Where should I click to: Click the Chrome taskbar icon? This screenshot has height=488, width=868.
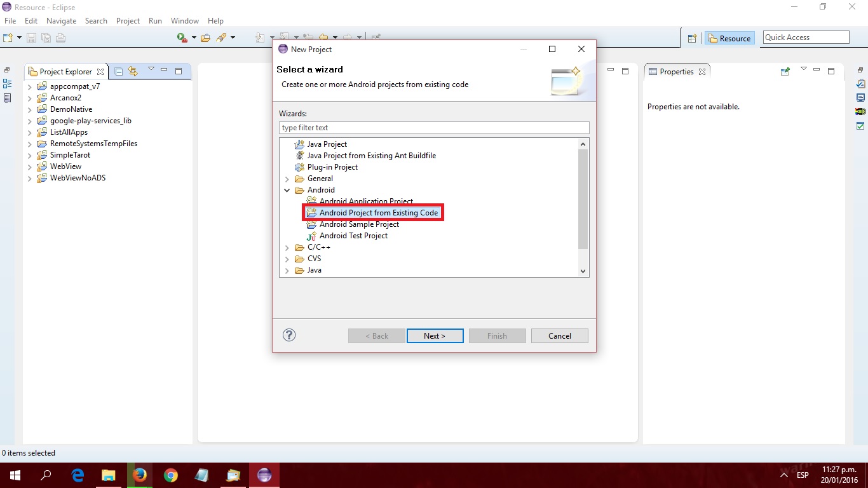171,475
